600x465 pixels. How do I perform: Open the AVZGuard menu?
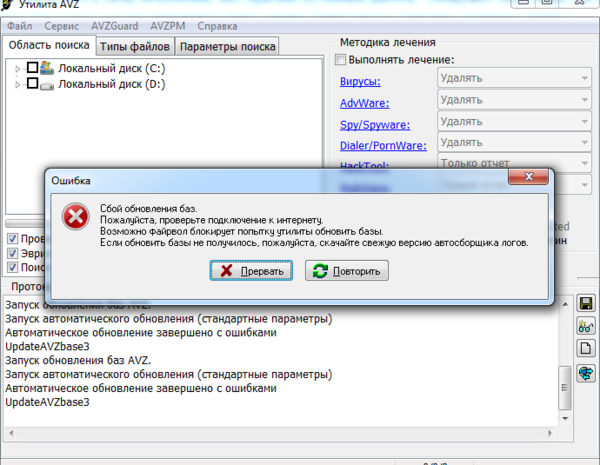pos(114,26)
